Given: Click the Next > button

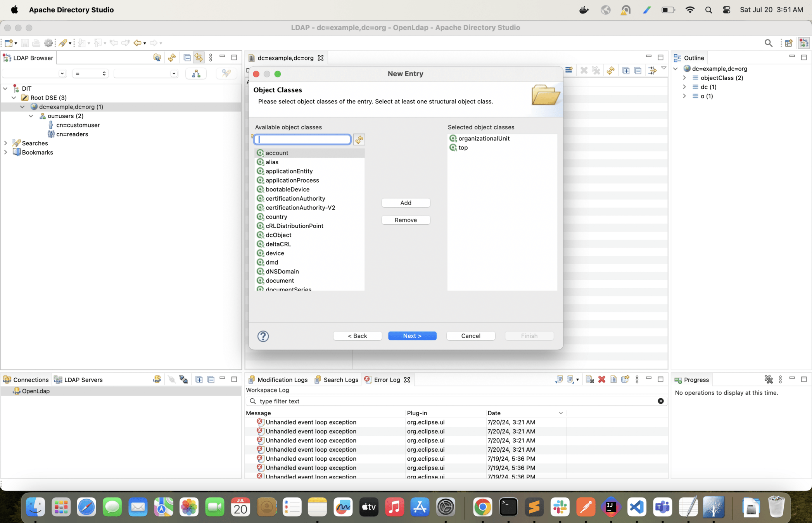Looking at the screenshot, I should (x=412, y=336).
